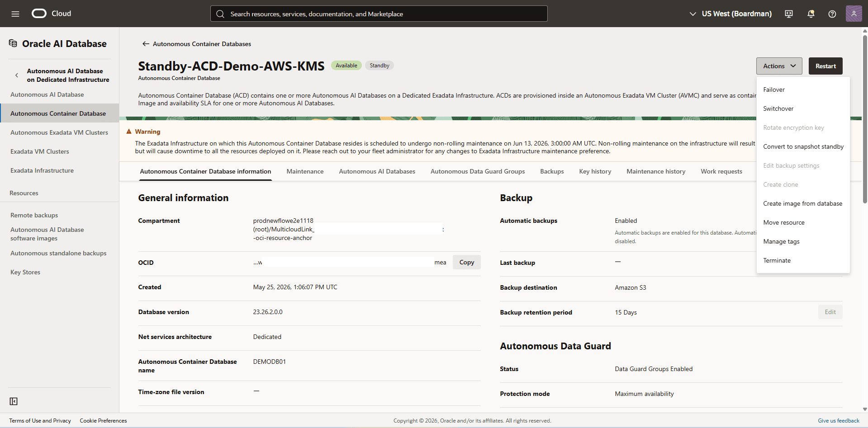The image size is (868, 428).
Task: Open Terms of Use and Privacy link
Action: [x=40, y=421]
